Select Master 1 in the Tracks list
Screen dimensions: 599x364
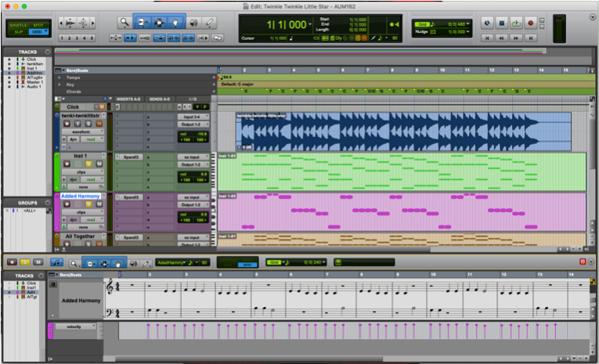click(34, 82)
